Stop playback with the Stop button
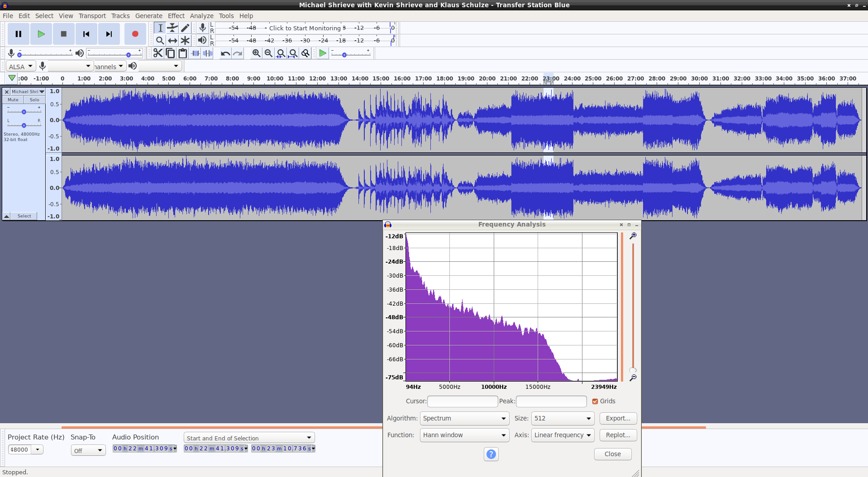Image resolution: width=868 pixels, height=477 pixels. (64, 34)
